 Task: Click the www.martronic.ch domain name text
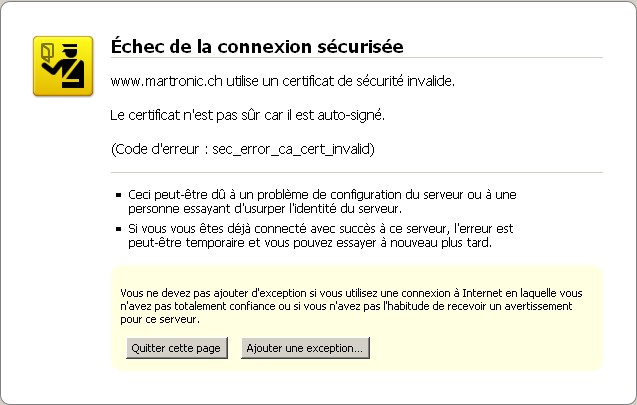coord(162,79)
